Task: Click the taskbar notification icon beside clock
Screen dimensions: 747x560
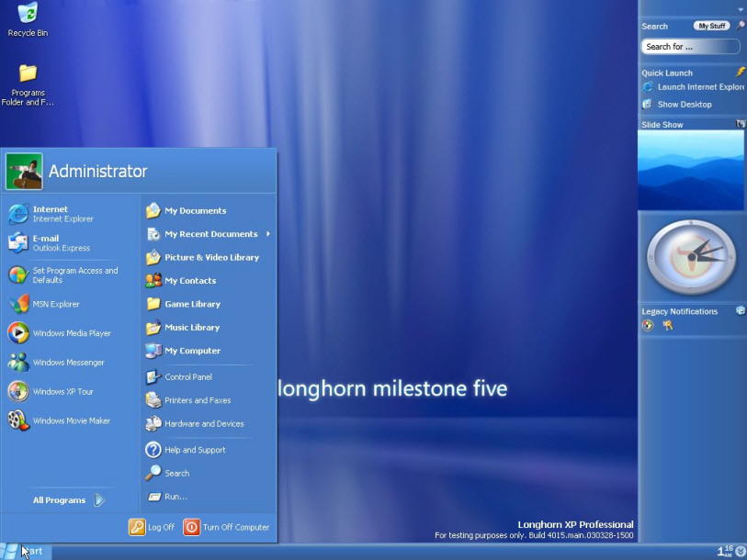Action: 741,552
